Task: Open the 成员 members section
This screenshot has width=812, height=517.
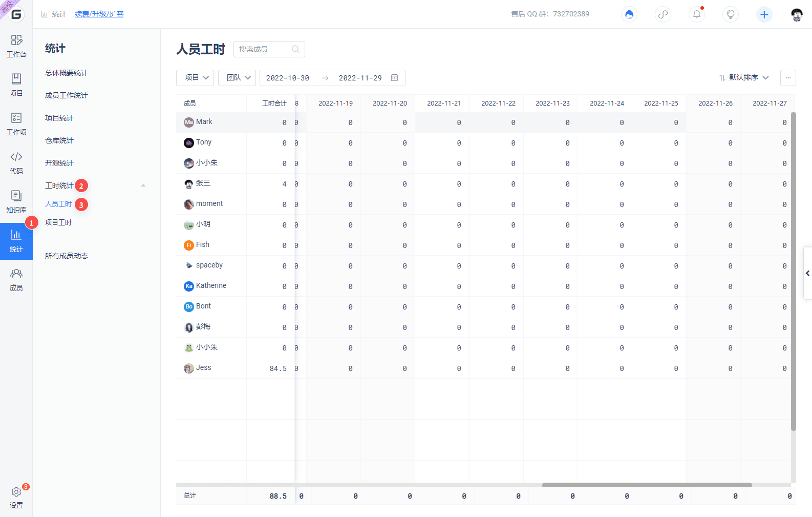Action: [x=16, y=280]
